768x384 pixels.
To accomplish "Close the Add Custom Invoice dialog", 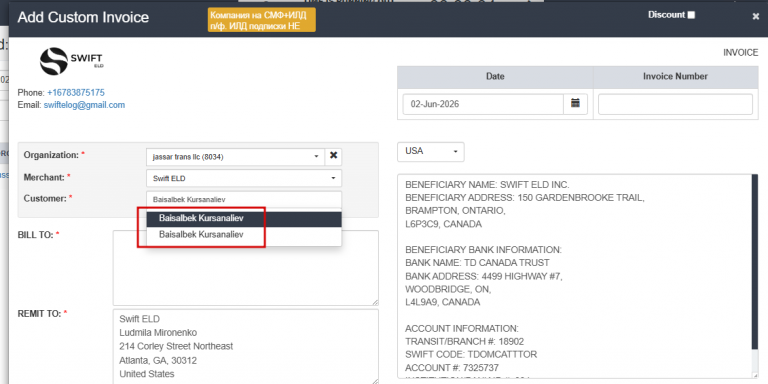I will point(756,17).
